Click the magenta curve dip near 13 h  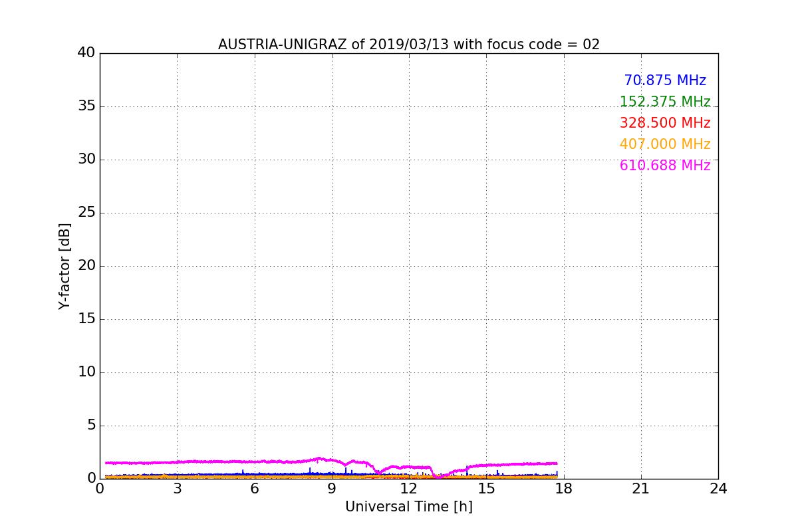point(438,476)
